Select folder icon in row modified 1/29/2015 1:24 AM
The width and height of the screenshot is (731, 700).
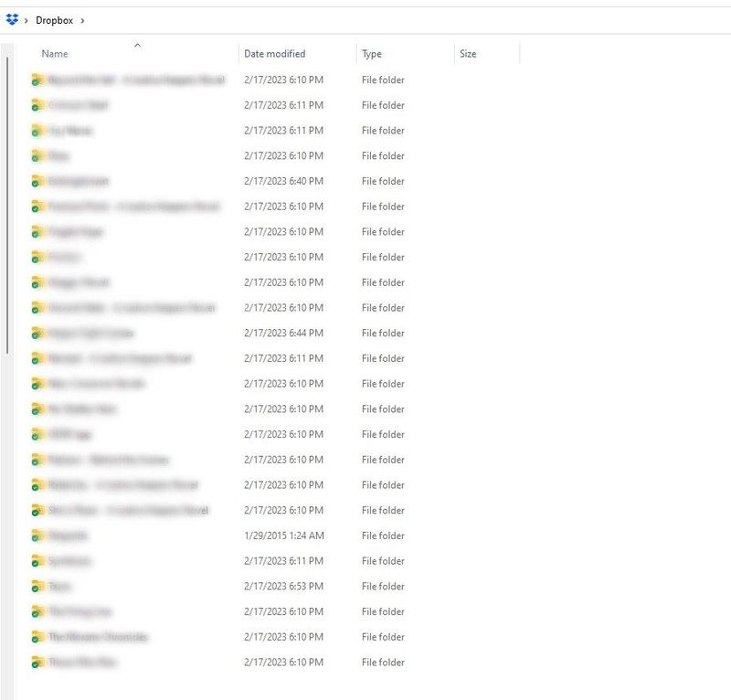click(37, 536)
